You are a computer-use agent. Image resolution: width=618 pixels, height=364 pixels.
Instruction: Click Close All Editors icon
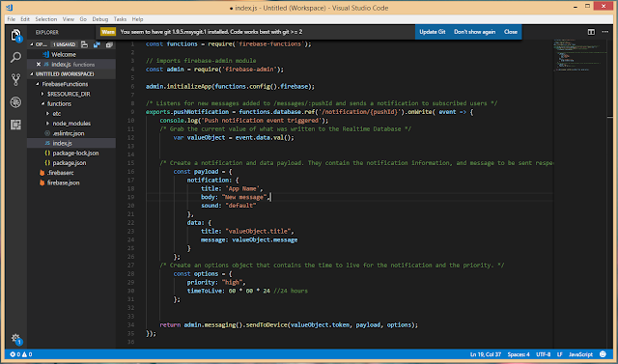point(109,44)
